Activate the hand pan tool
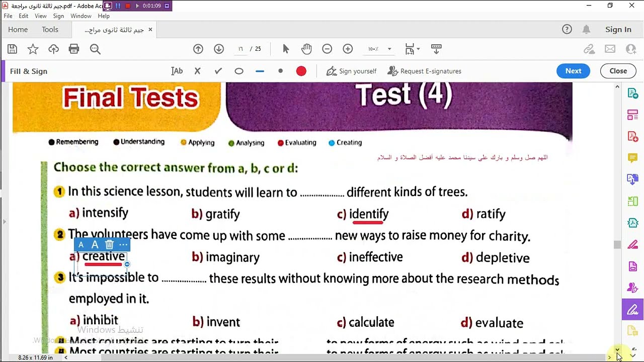 (306, 49)
